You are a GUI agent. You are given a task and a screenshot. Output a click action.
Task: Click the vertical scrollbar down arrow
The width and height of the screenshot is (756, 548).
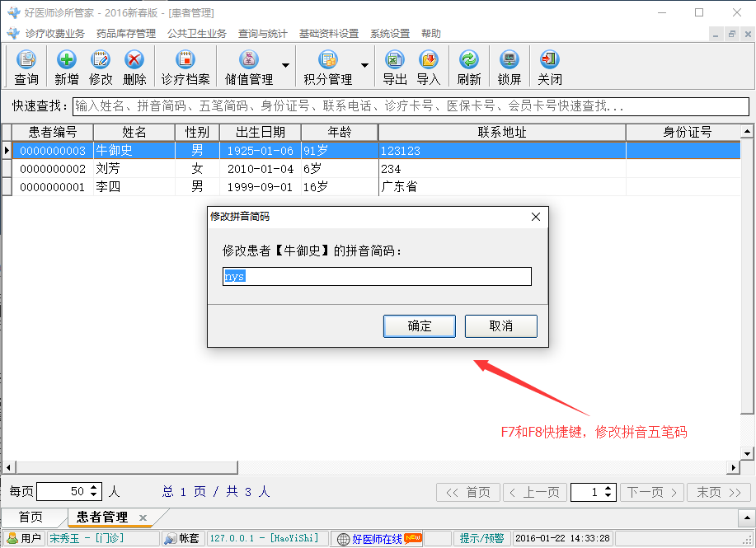pos(747,453)
